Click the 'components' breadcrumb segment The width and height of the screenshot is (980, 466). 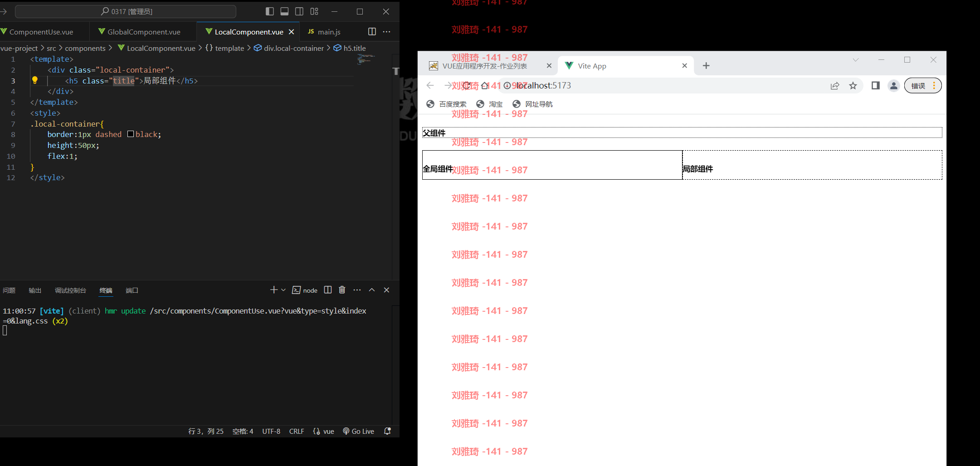click(85, 48)
